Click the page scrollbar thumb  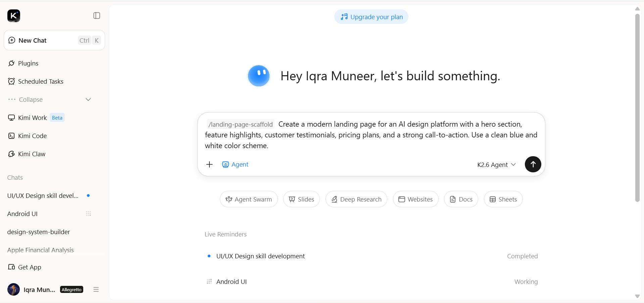pos(637,107)
